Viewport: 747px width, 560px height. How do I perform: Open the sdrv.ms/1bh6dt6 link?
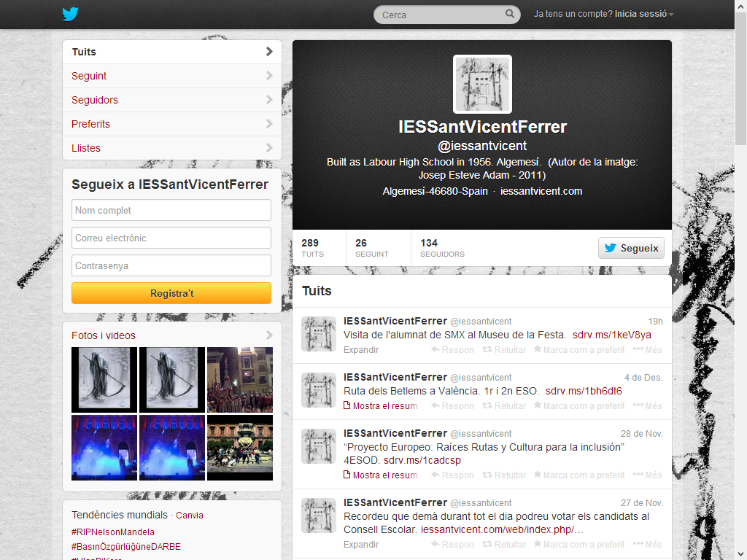coord(584,392)
